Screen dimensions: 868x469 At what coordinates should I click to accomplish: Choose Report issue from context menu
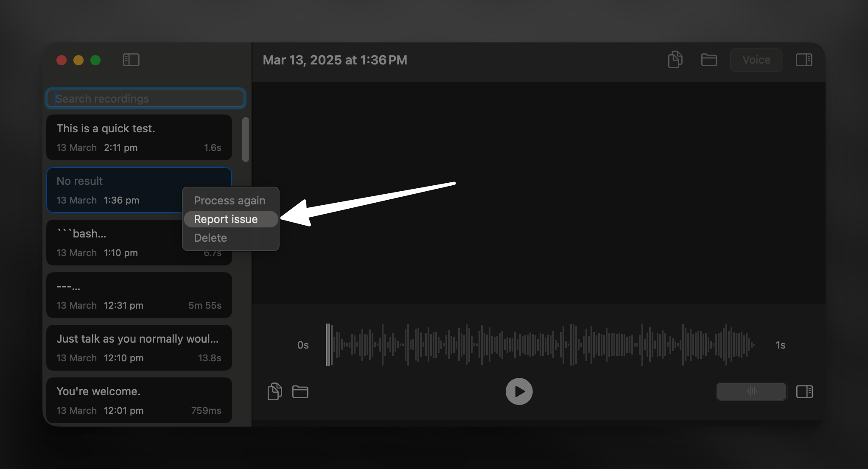coord(226,219)
